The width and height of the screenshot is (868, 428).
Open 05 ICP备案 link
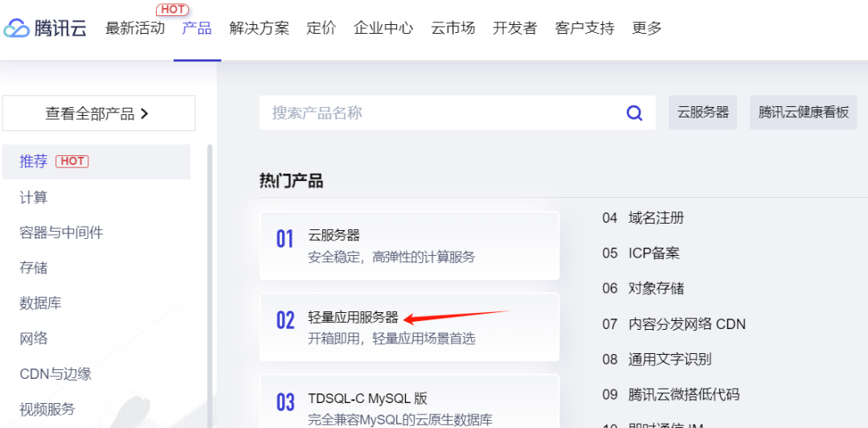(x=641, y=253)
